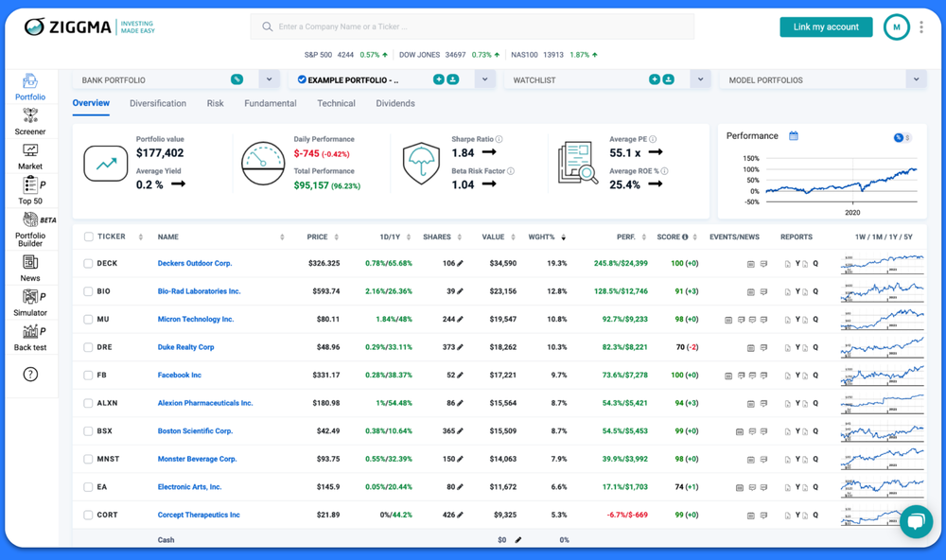Expand the Bank Portfolio dropdown
Screen dimensions: 946x560
click(269, 79)
